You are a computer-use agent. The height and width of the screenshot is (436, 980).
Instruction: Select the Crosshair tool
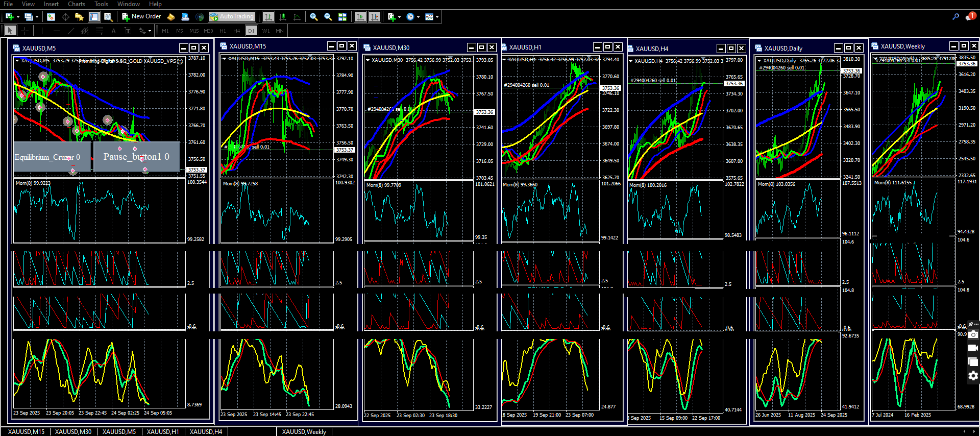coord(24,31)
